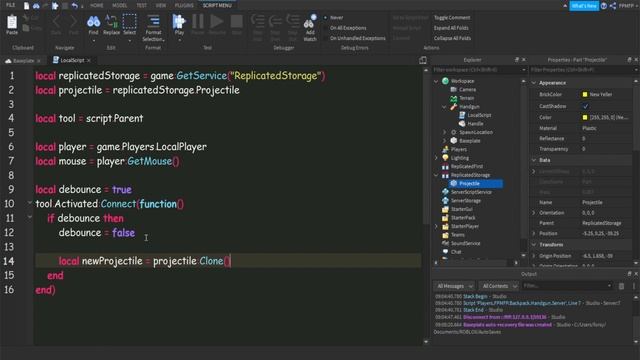Click Expand All Folds action

point(451,28)
